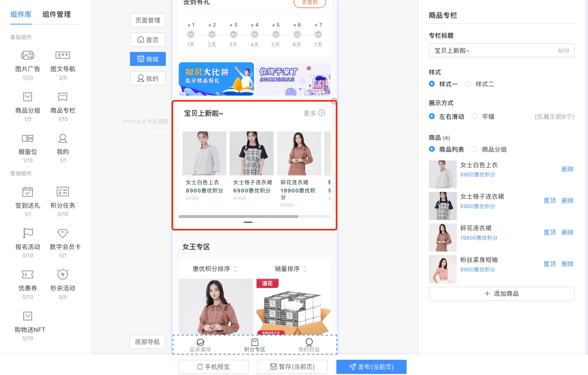This screenshot has width=588, height=375.
Task: Select the 图片广告 component icon
Action: pyautogui.click(x=28, y=55)
